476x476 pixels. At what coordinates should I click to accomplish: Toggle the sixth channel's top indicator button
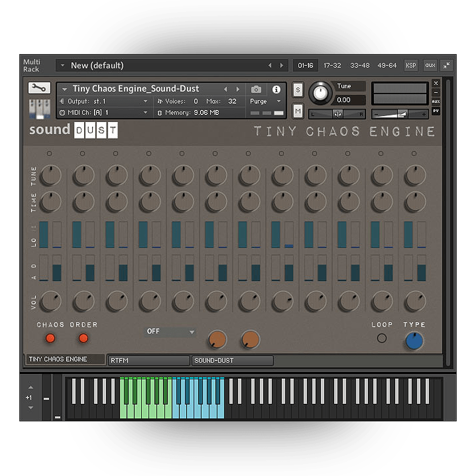tap(215, 154)
